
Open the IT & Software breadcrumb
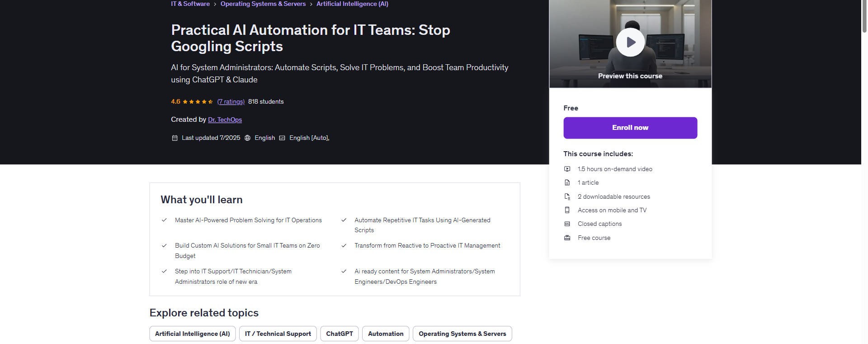[x=190, y=4]
